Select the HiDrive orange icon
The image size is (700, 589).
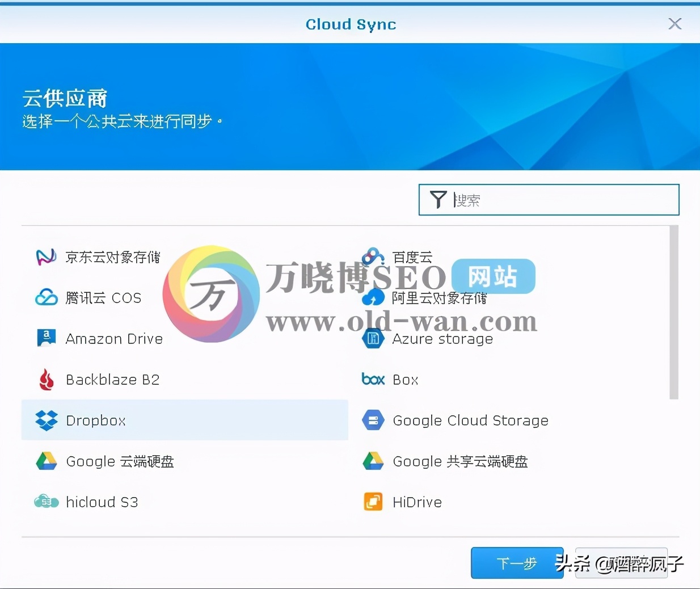coord(373,502)
